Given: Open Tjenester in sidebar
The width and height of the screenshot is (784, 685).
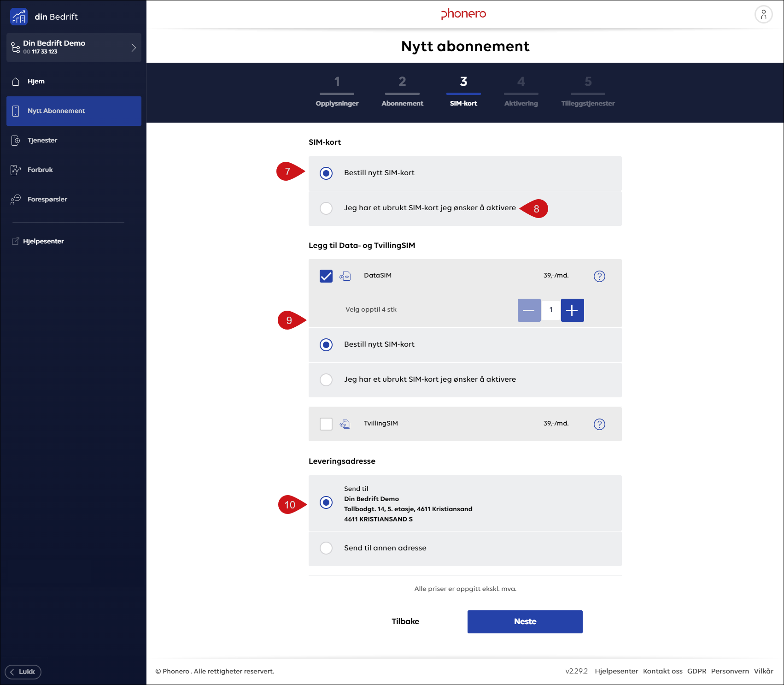Looking at the screenshot, I should pyautogui.click(x=74, y=140).
